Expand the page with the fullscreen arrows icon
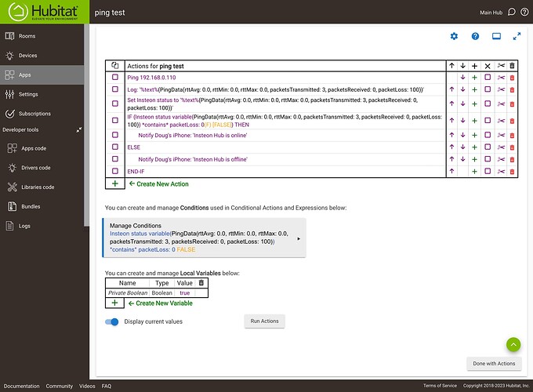The width and height of the screenshot is (533, 392). (517, 36)
